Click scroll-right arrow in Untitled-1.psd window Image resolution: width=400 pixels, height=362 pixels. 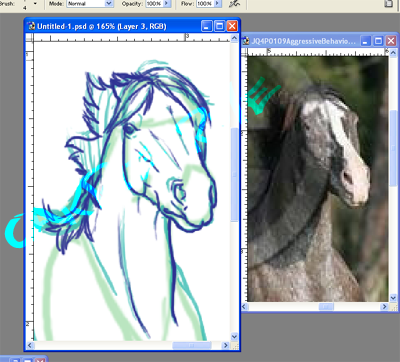(226, 345)
